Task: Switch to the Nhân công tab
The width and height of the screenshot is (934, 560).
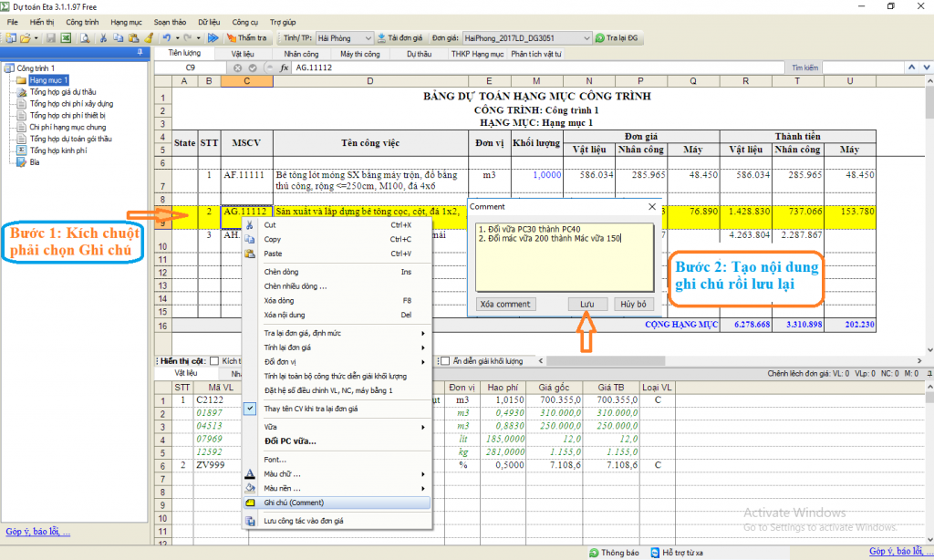Action: 301,54
